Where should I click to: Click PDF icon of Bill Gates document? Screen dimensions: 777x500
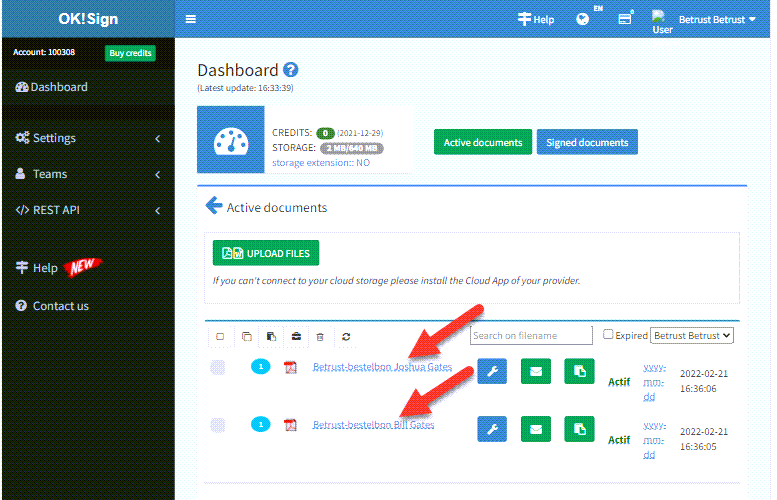pyautogui.click(x=290, y=425)
